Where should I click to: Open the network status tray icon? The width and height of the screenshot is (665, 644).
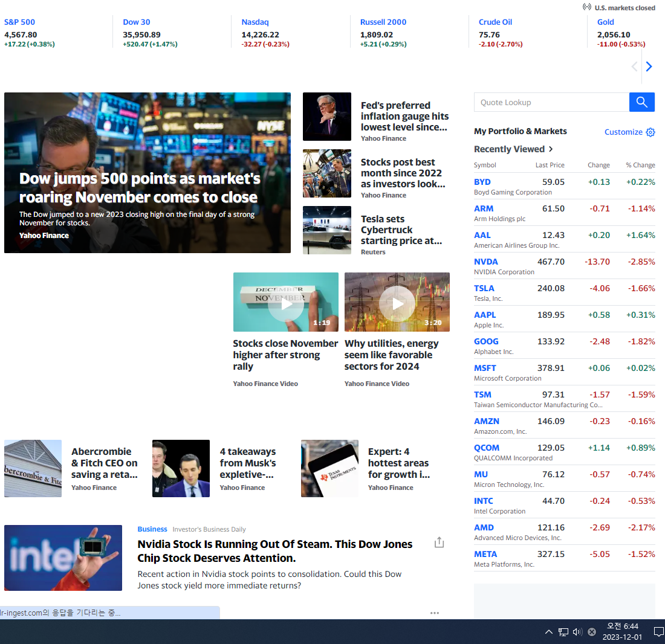pos(563,632)
